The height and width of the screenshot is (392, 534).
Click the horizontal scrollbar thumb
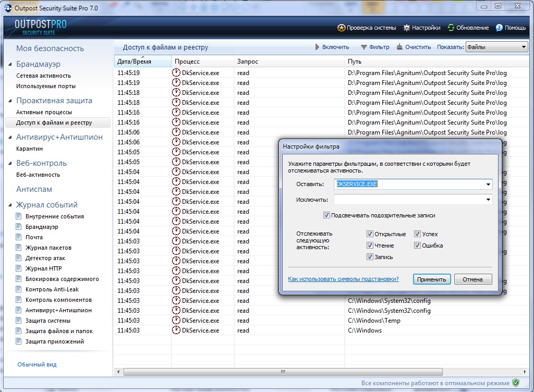(283, 372)
